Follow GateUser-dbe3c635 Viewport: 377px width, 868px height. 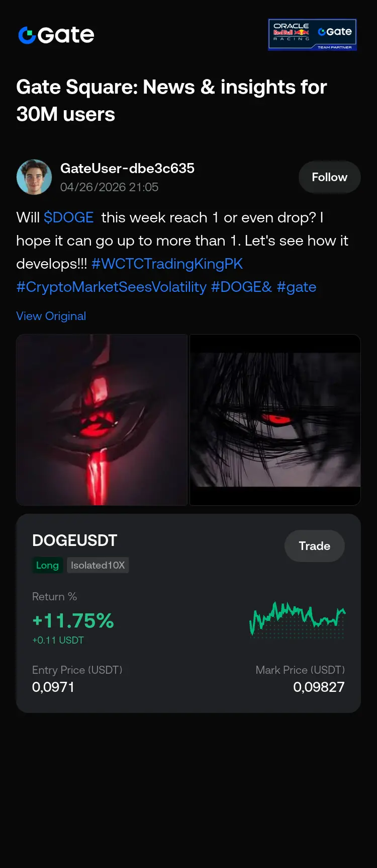click(329, 177)
